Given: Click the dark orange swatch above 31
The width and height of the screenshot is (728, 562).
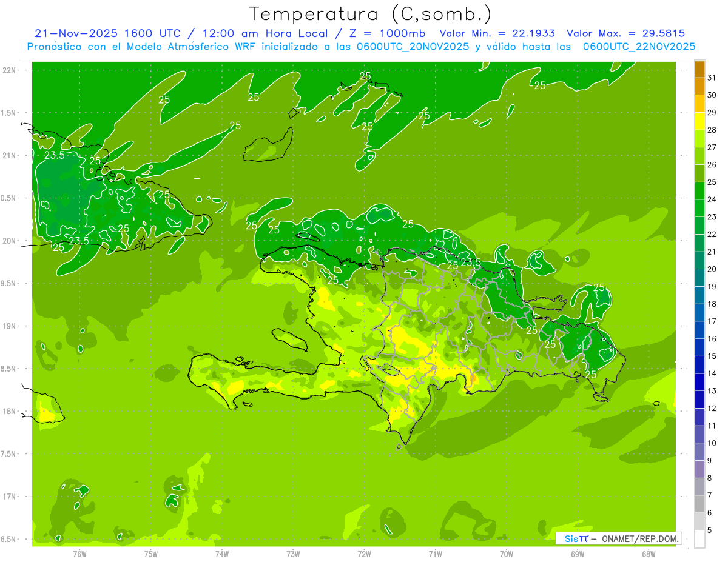Looking at the screenshot, I should [699, 69].
